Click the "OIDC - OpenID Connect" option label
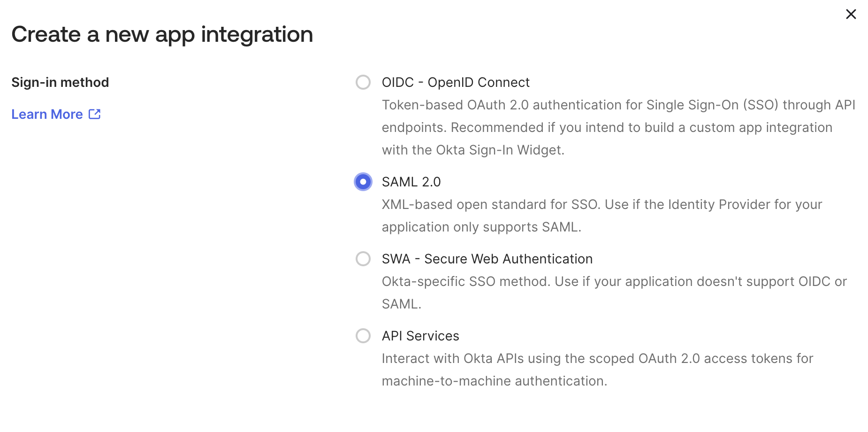Image resolution: width=868 pixels, height=432 pixels. click(456, 82)
